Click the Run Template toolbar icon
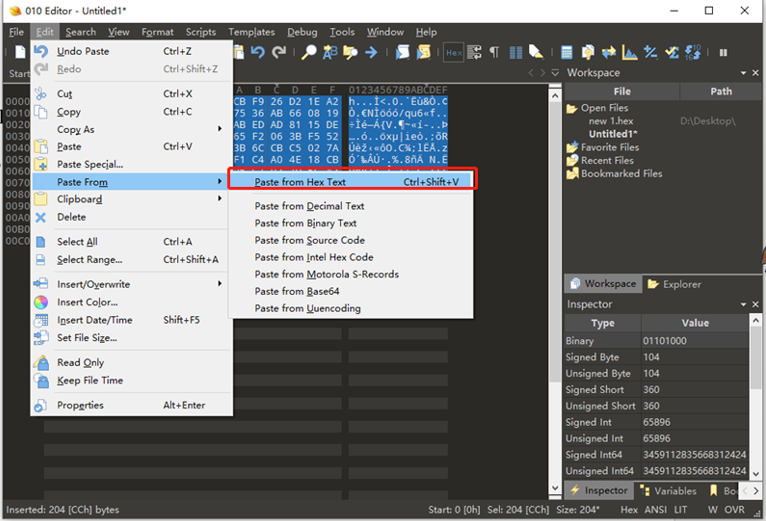The height and width of the screenshot is (521, 766). click(424, 52)
